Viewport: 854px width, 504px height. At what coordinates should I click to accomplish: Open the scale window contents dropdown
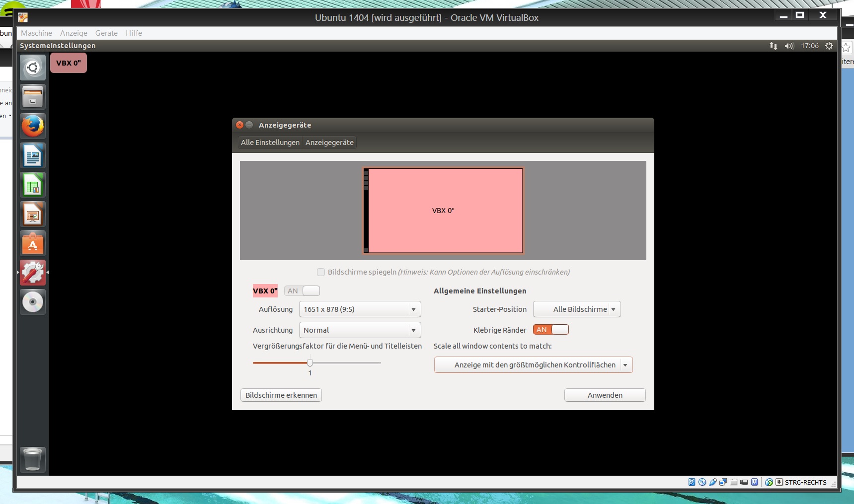click(x=533, y=365)
